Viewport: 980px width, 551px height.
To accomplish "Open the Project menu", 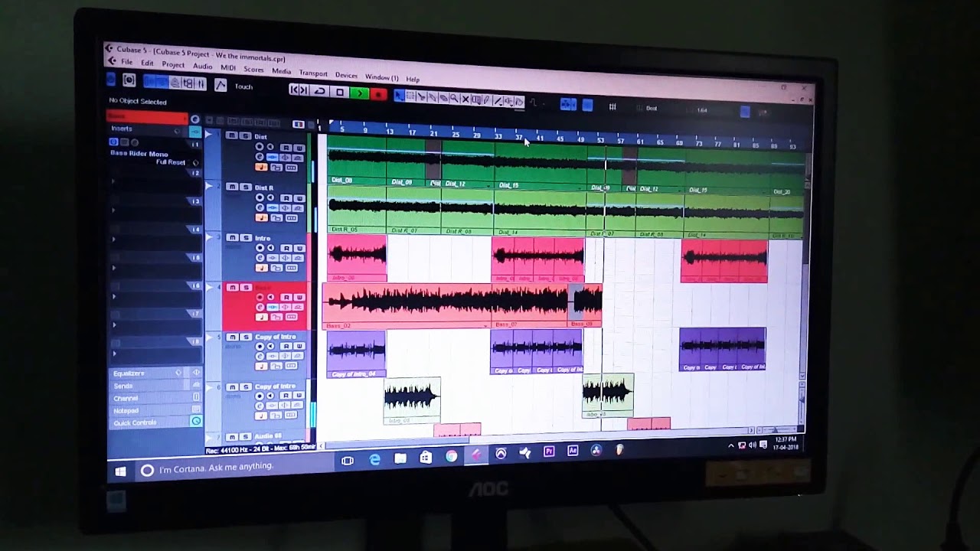I will (173, 65).
